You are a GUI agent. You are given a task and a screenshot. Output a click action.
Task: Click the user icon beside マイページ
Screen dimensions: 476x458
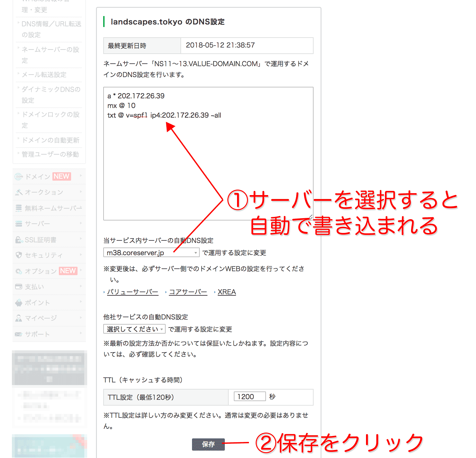[19, 318]
